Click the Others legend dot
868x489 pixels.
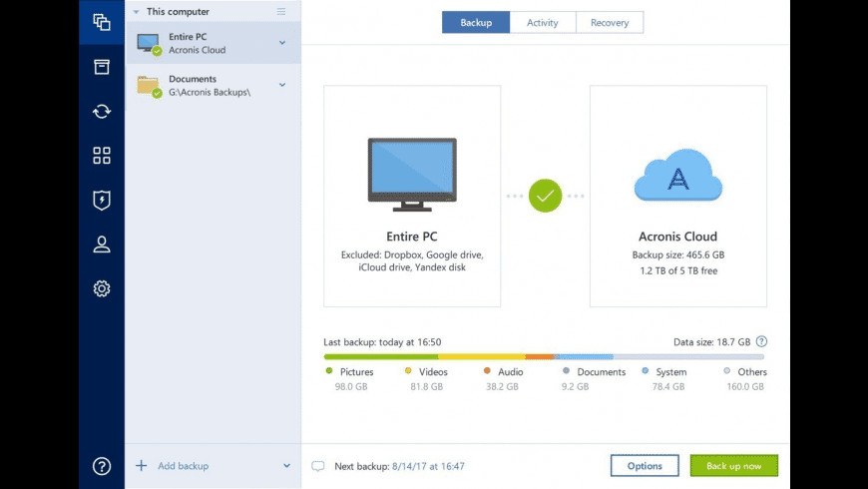[x=727, y=371]
